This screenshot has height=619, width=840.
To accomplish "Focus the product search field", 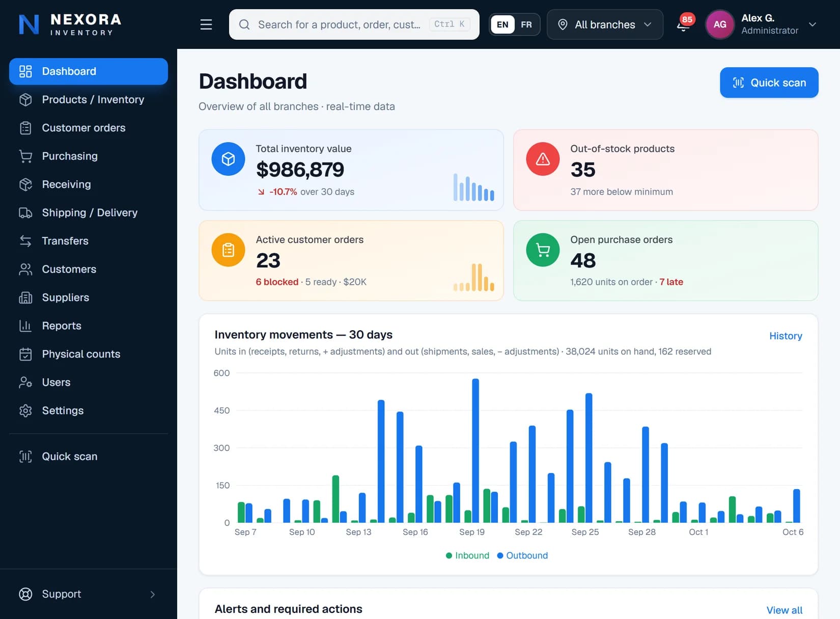I will pos(354,24).
